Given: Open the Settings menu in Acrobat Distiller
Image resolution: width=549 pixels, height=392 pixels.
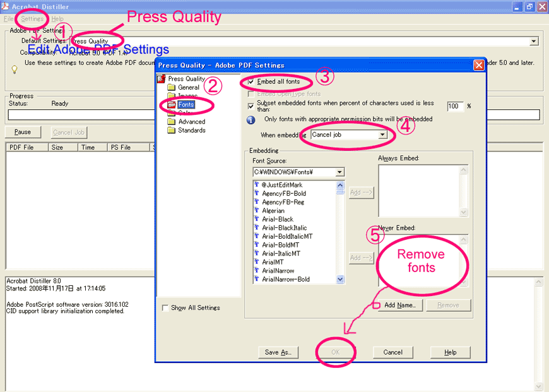Looking at the screenshot, I should click(x=32, y=19).
